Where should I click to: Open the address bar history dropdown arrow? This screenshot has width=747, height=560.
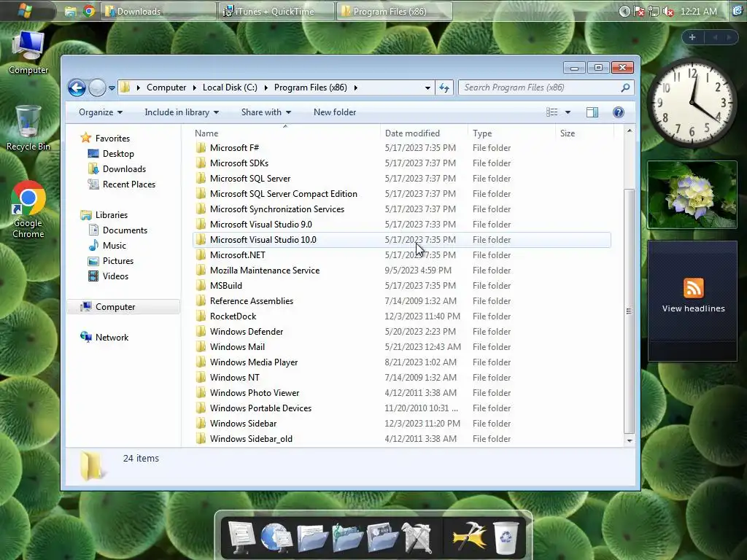pos(427,87)
